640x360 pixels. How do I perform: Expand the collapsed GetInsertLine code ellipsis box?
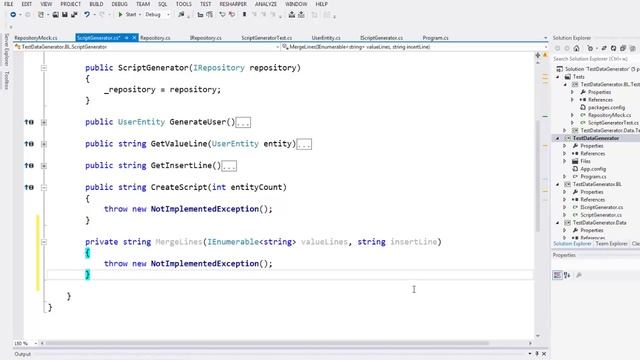229,166
